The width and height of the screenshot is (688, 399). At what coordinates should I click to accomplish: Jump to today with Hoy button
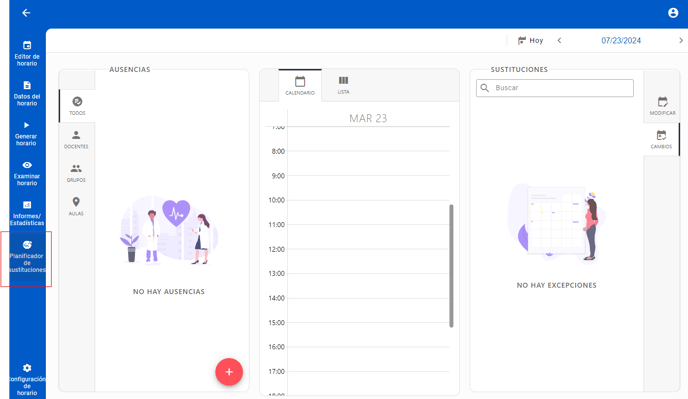530,40
